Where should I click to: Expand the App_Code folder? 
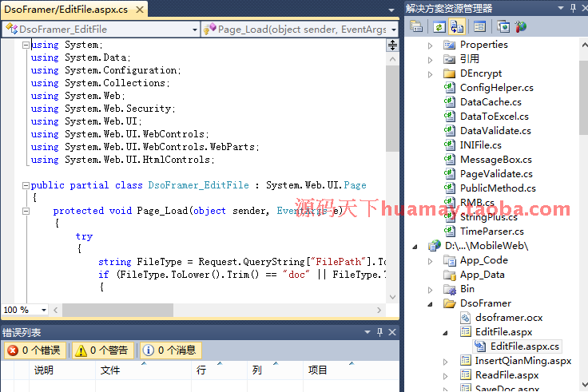coord(430,261)
